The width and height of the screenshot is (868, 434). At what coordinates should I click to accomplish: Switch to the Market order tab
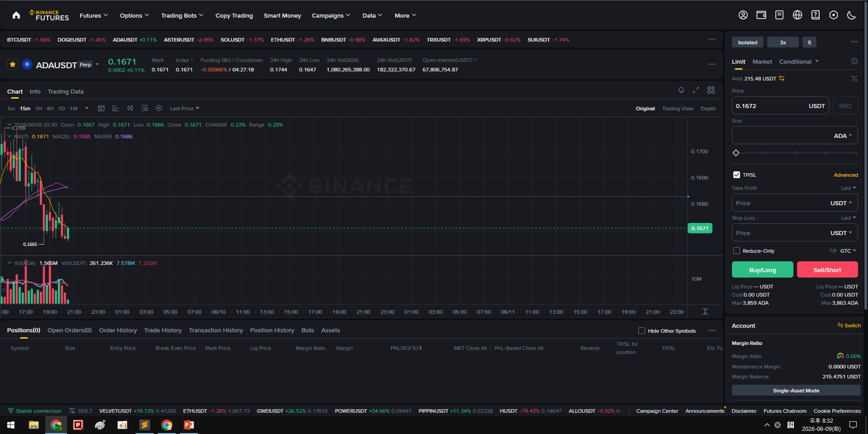click(x=762, y=62)
